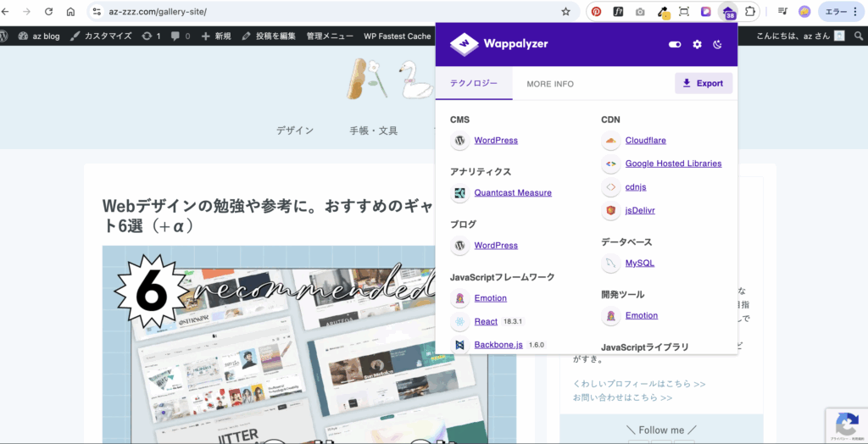
Task: Expand the 新規 menu in admin bar
Action: click(216, 36)
